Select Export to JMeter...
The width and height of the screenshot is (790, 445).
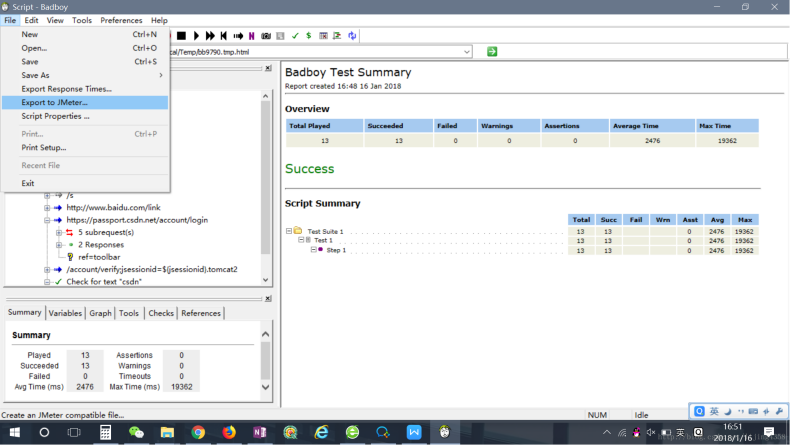pyautogui.click(x=85, y=102)
